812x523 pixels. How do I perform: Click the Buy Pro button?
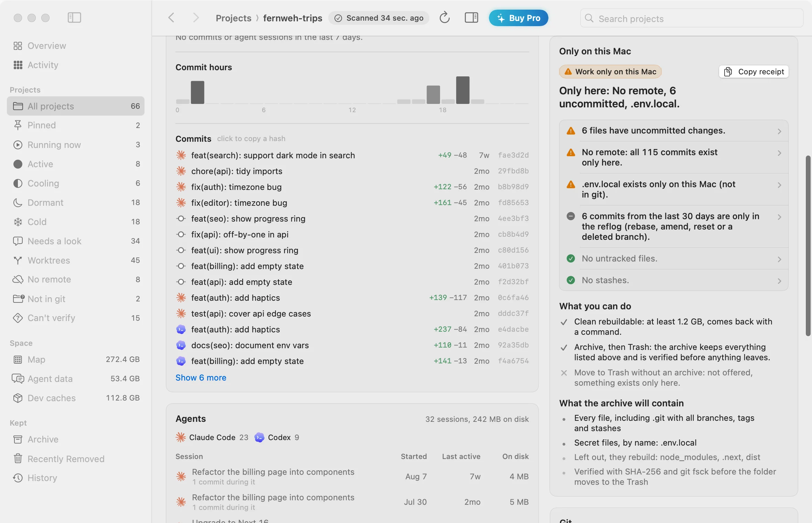click(x=518, y=18)
